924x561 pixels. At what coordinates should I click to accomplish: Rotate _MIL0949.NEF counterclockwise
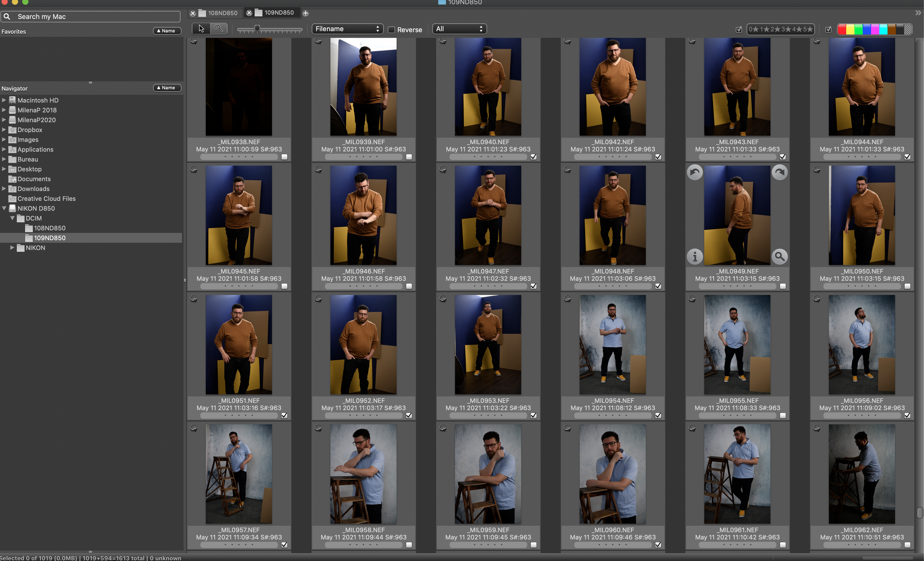[x=694, y=173]
